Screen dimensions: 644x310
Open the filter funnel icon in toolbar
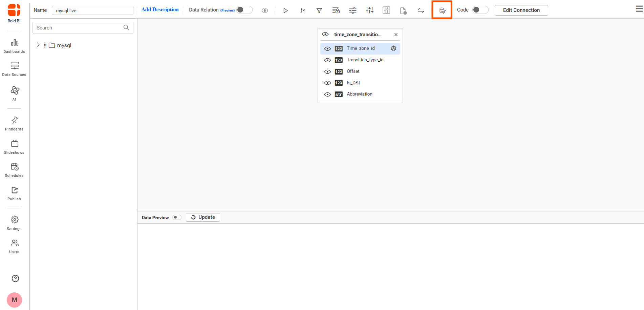pos(319,11)
